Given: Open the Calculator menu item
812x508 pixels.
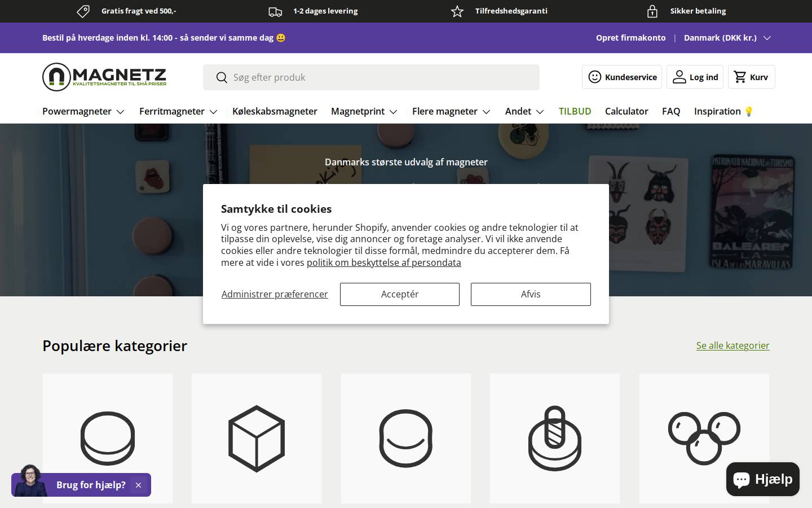Looking at the screenshot, I should click(x=626, y=111).
